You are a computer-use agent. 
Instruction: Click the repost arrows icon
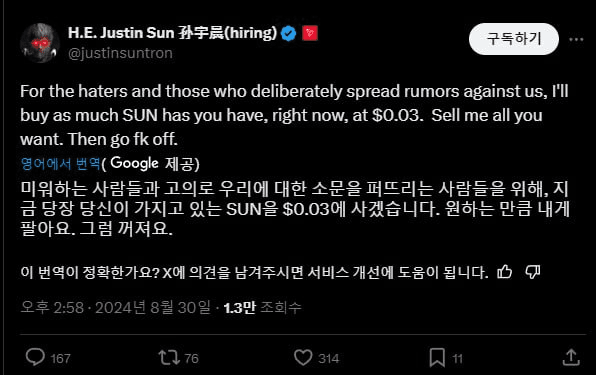(x=169, y=358)
